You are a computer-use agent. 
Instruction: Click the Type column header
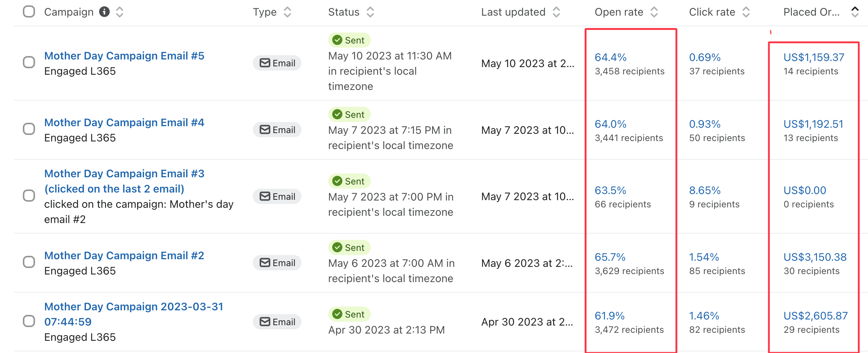click(265, 12)
